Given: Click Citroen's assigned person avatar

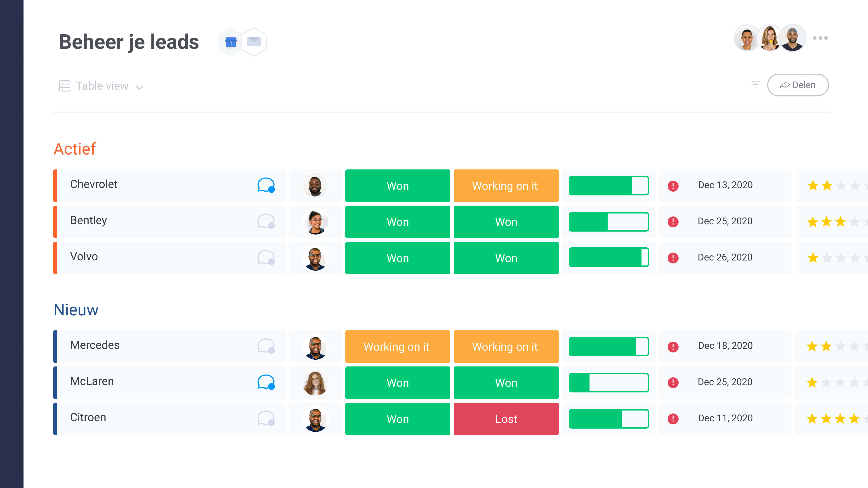Looking at the screenshot, I should pos(315,419).
